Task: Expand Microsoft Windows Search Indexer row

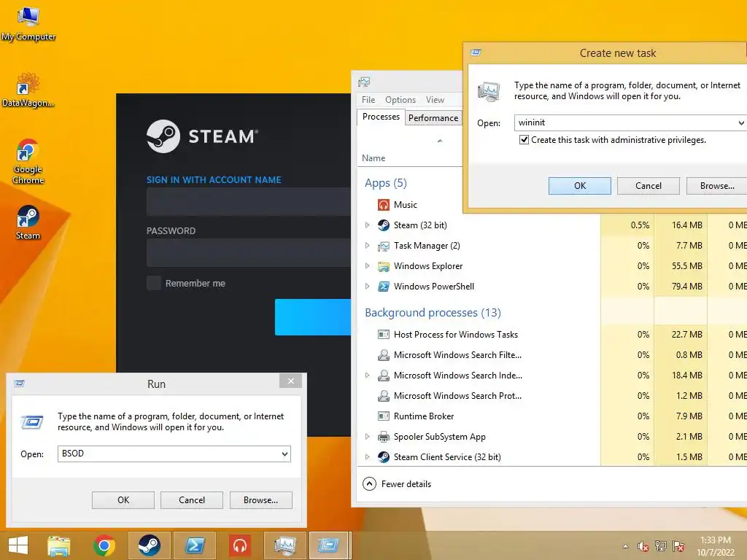Action: click(367, 376)
